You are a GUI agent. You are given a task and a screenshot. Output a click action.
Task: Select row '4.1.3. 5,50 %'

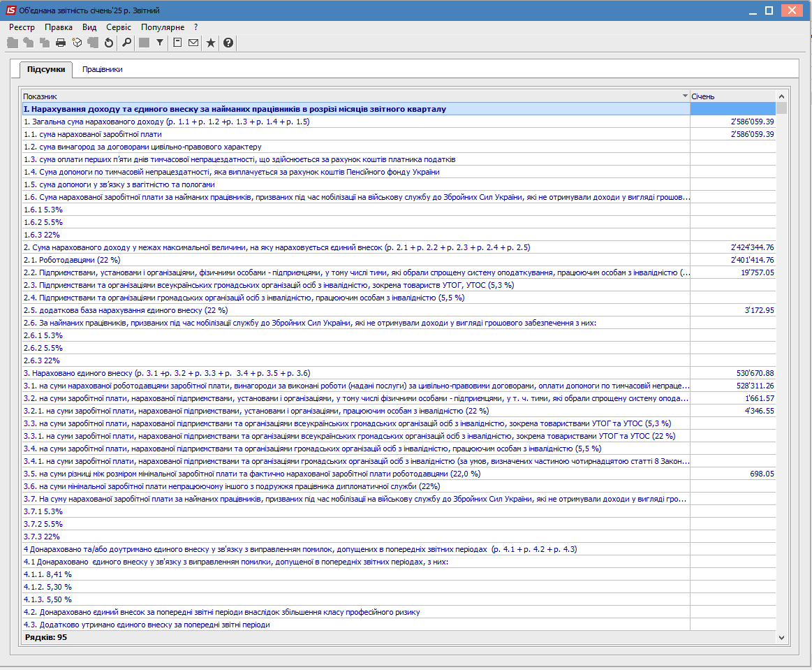[x=399, y=599]
